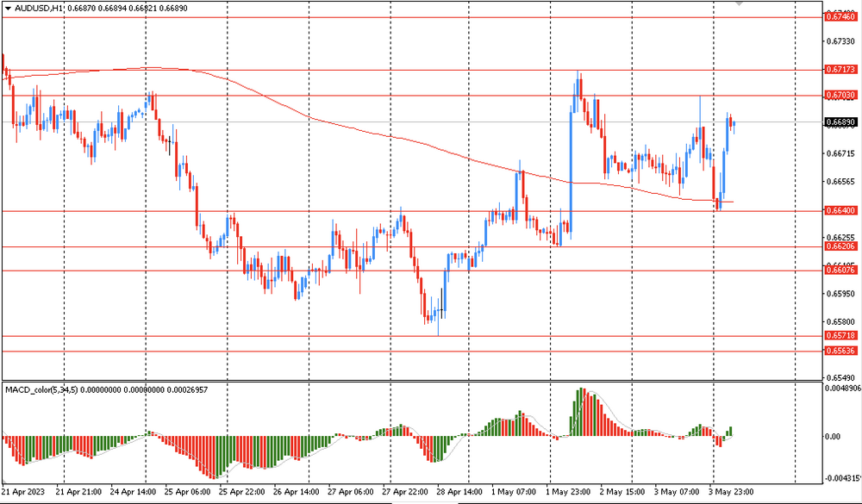The width and height of the screenshot is (862, 504).
Task: Select the 0.67460 price level label
Action: [840, 16]
